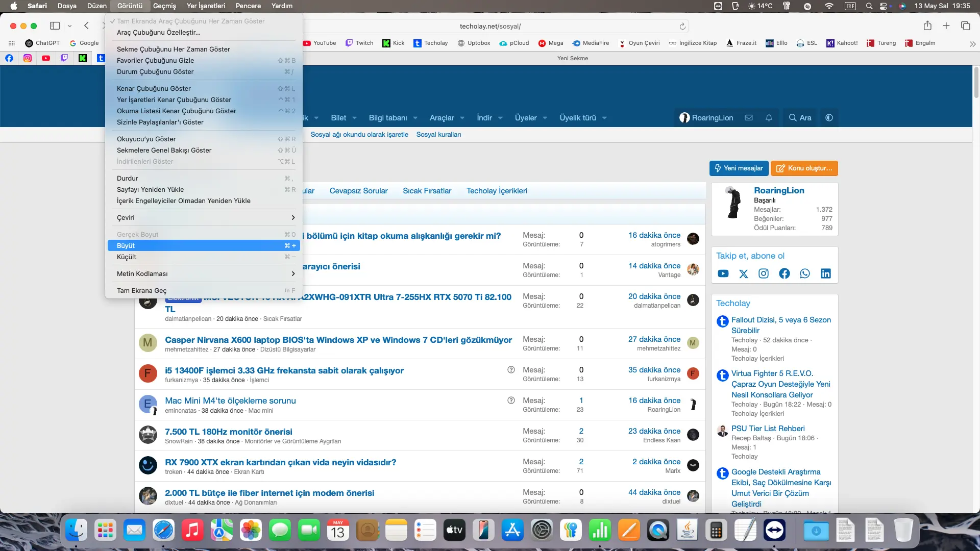Screen dimensions: 980x551
Task: Click the Facebook icon in Takip et panel
Action: [785, 274]
